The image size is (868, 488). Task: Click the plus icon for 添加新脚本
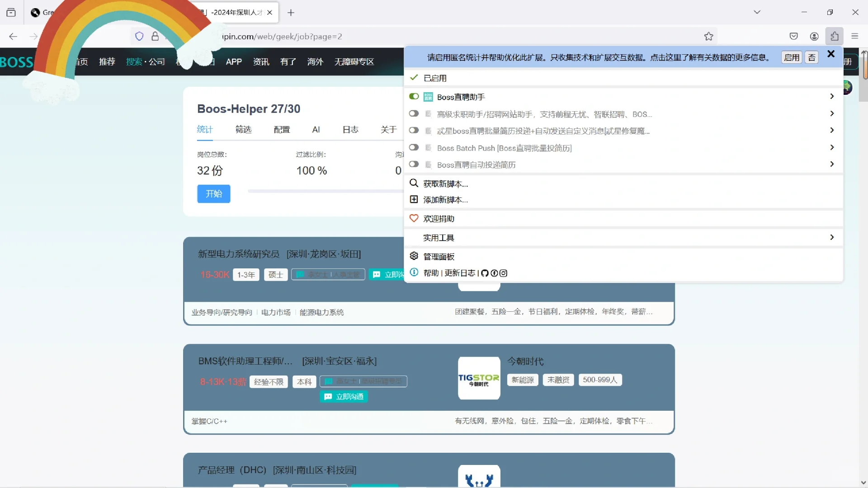pyautogui.click(x=414, y=199)
